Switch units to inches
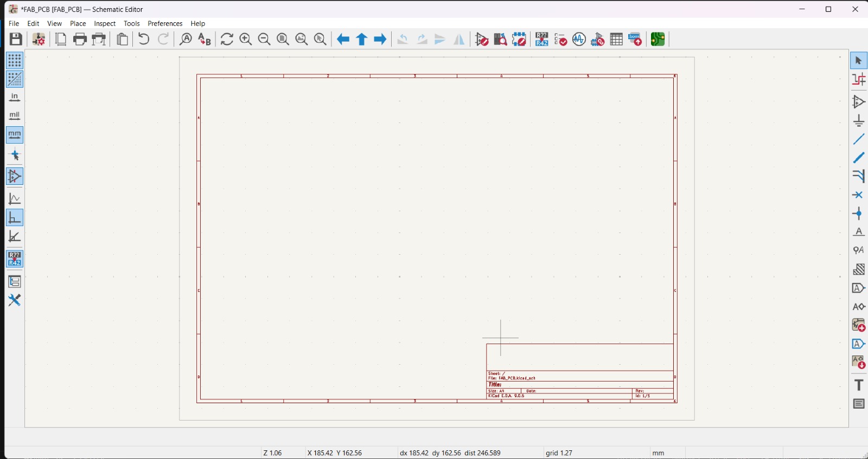Screen dimensions: 868x459 pos(15,98)
